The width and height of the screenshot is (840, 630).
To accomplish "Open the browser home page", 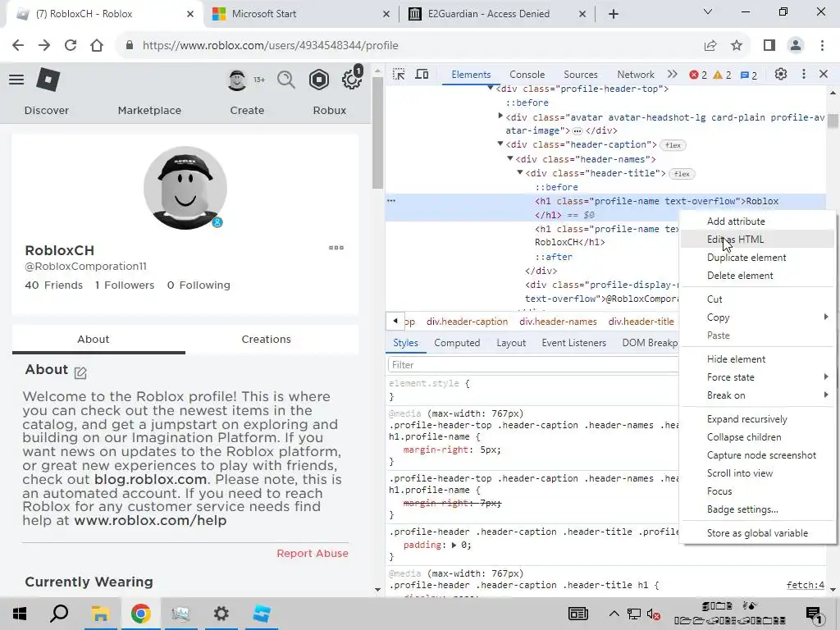I will click(x=97, y=45).
